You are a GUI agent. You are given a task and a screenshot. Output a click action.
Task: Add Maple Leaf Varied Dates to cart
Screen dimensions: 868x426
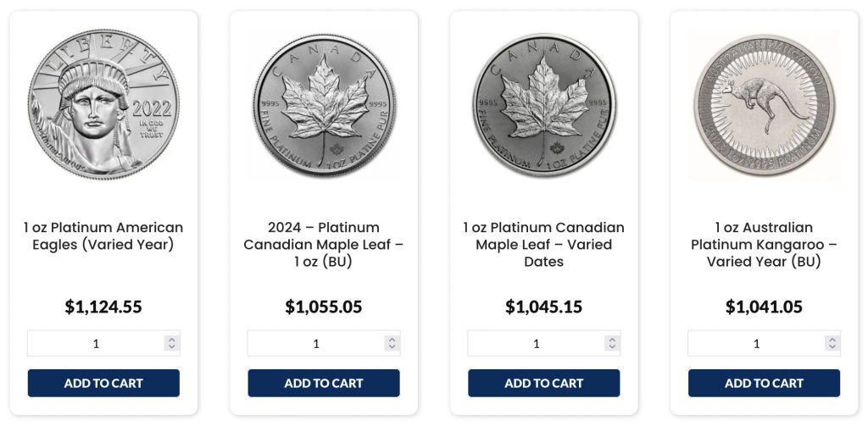click(544, 383)
